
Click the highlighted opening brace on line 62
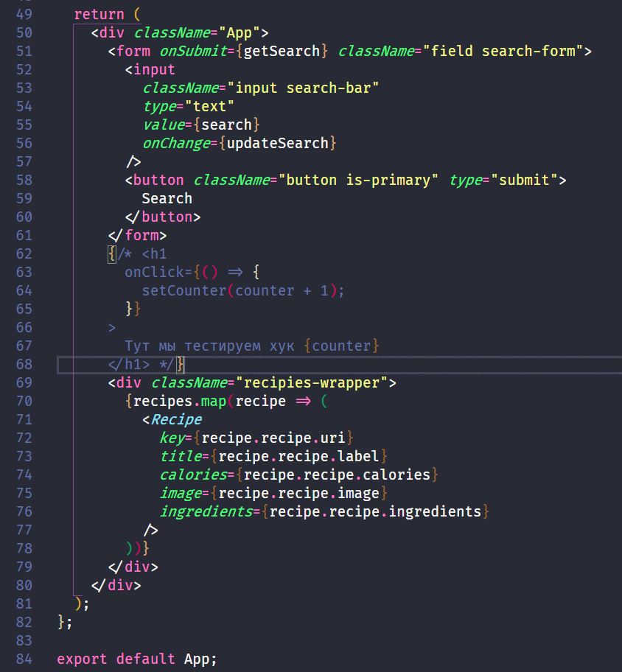coord(112,253)
